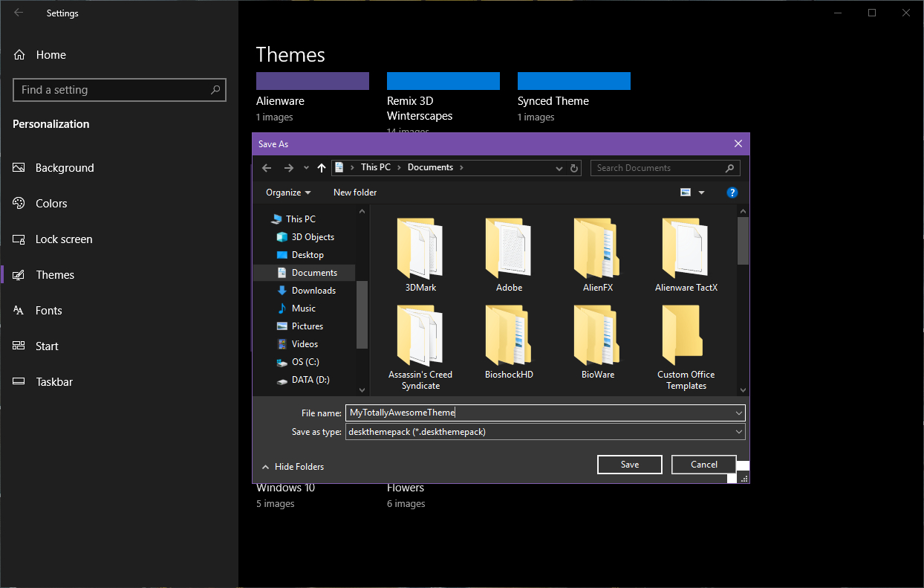Click the Refresh icon in address bar
Viewport: 924px width, 588px height.
[x=574, y=168]
